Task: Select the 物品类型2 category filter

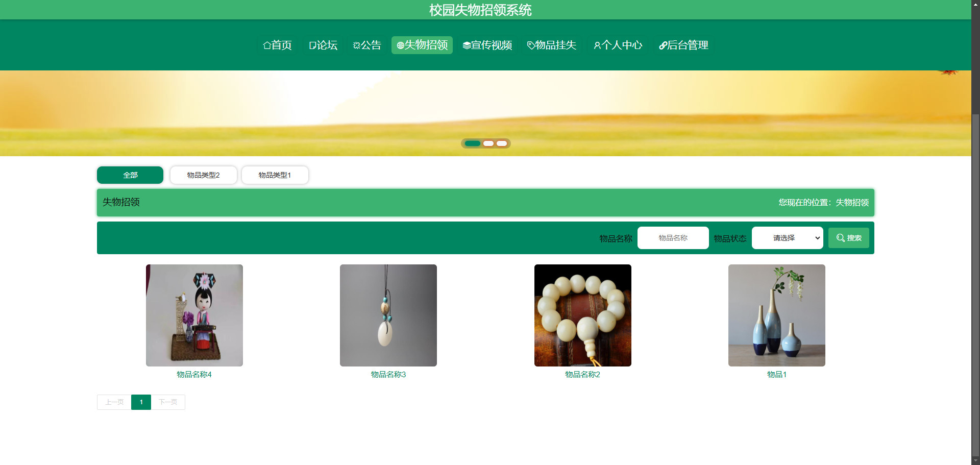Action: coord(203,175)
